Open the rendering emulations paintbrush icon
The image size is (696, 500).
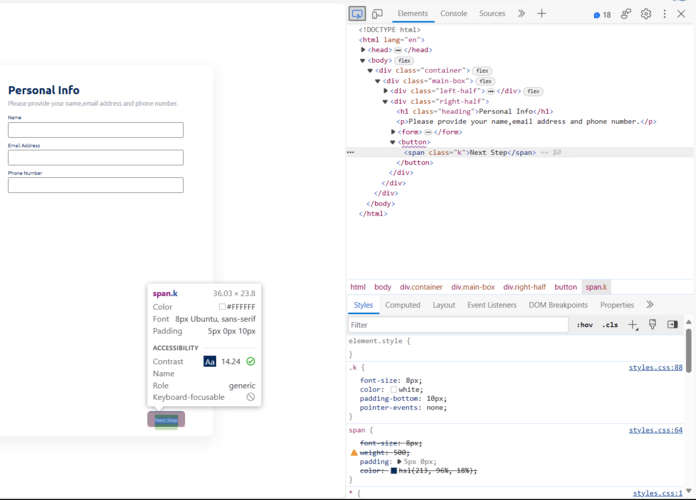point(652,325)
